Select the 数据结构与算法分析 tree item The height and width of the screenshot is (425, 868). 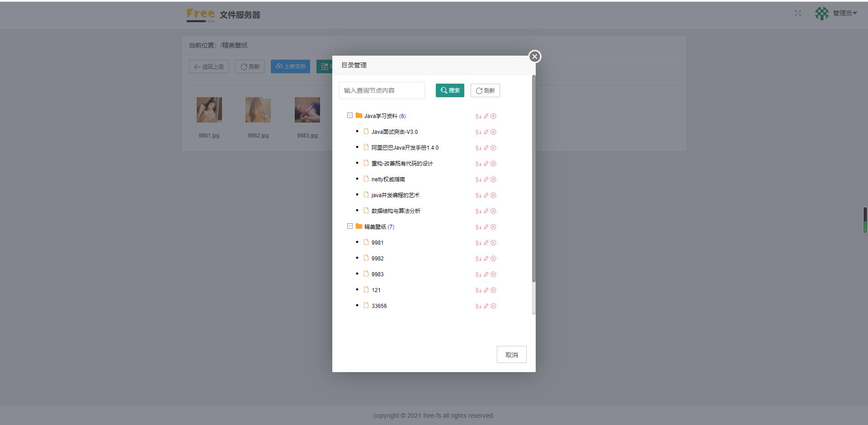click(395, 211)
